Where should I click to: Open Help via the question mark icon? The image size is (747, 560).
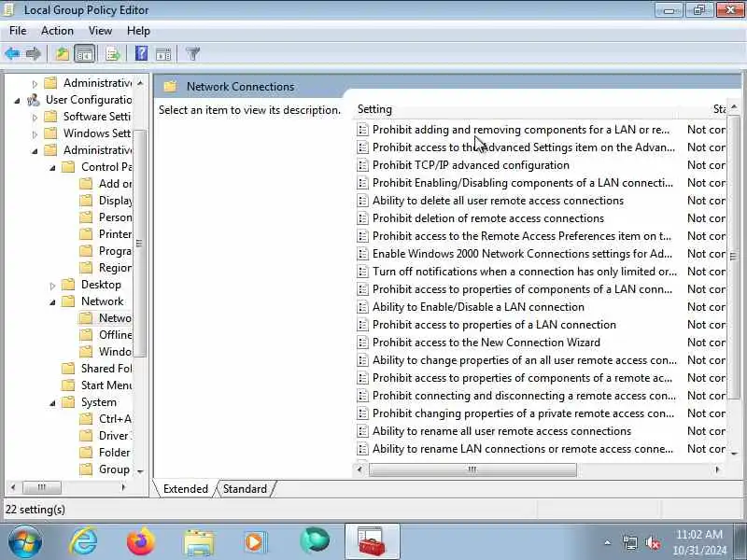(142, 53)
